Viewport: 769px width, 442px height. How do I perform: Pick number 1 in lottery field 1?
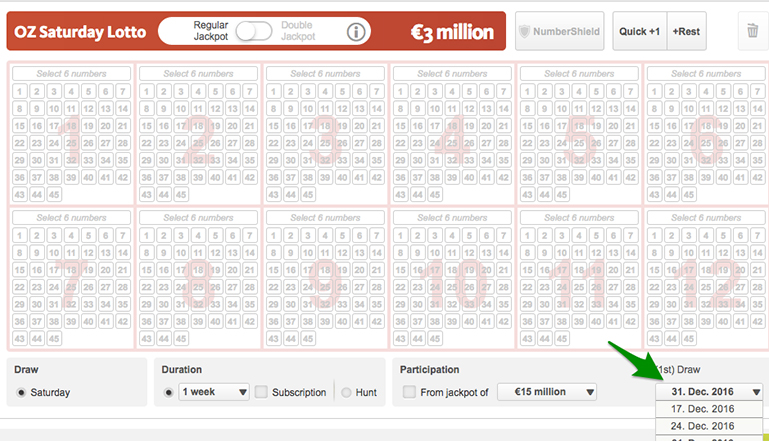[x=20, y=91]
